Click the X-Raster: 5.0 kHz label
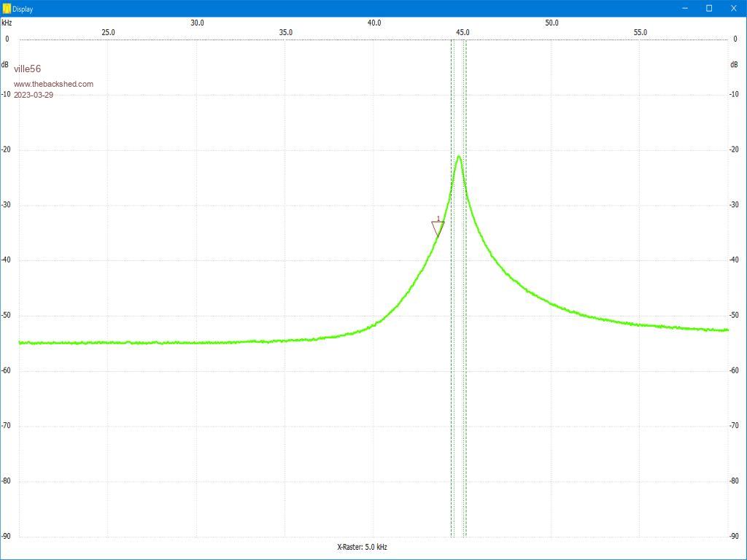 click(362, 547)
